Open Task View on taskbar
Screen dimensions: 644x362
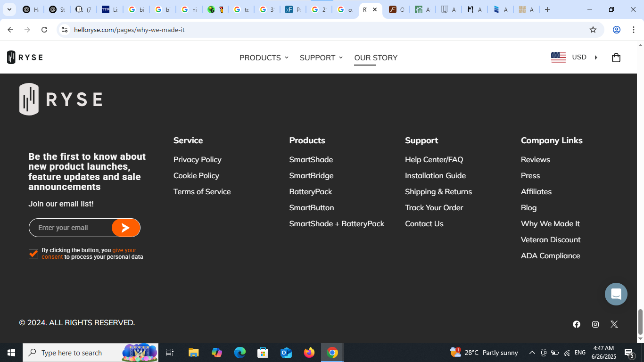[x=170, y=353]
